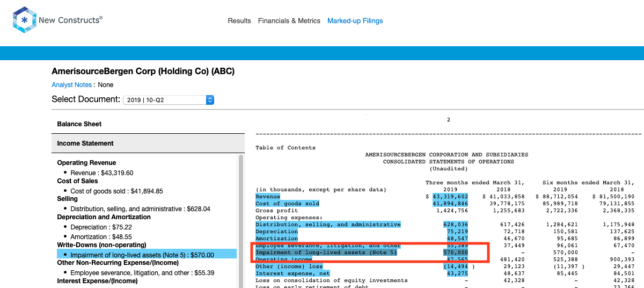Open the Financials & Metrics menu item
644x288 pixels.
[x=289, y=21]
